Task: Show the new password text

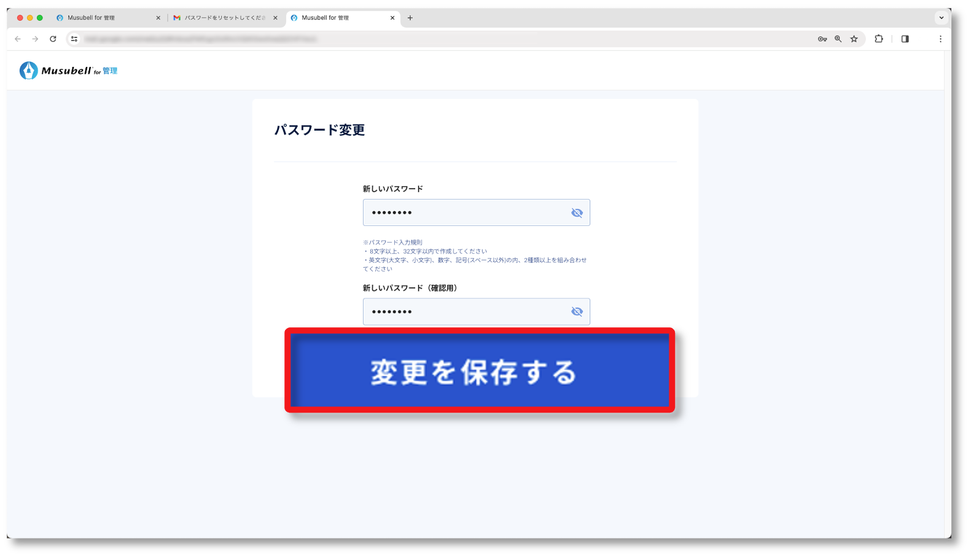Action: point(577,213)
